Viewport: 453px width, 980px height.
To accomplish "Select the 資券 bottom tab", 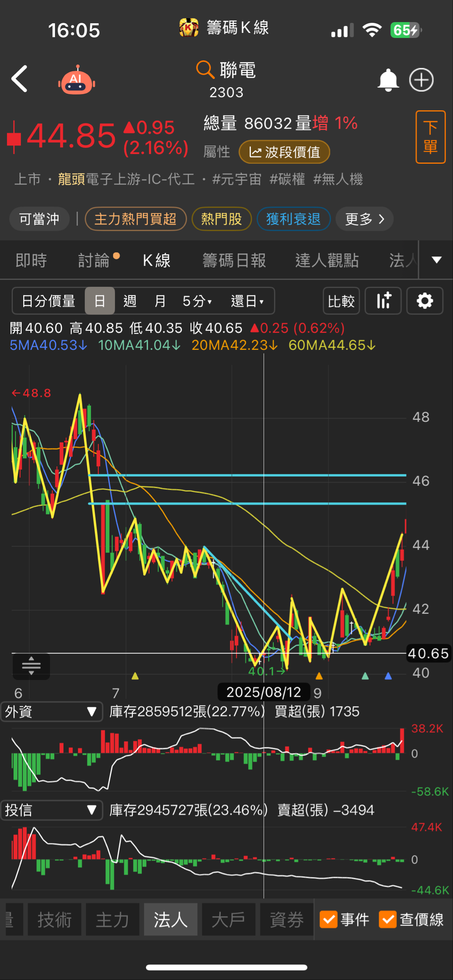I will (x=287, y=919).
